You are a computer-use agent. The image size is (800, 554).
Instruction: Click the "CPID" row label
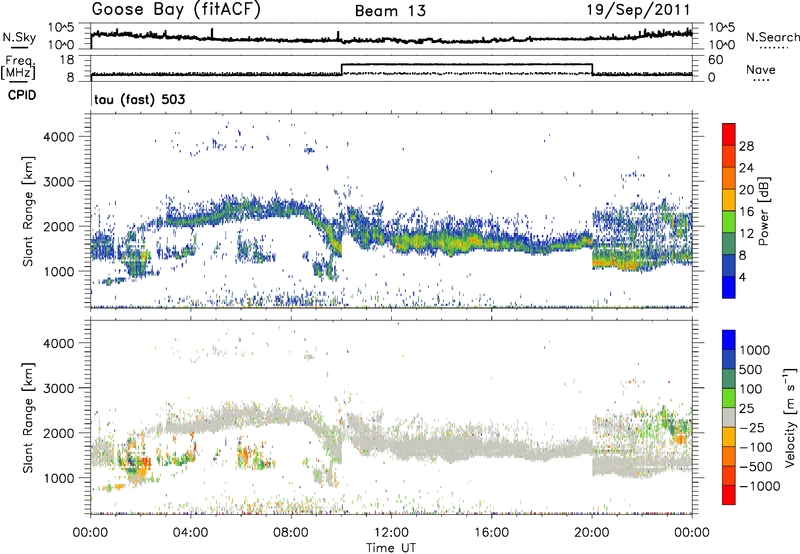pyautogui.click(x=21, y=95)
